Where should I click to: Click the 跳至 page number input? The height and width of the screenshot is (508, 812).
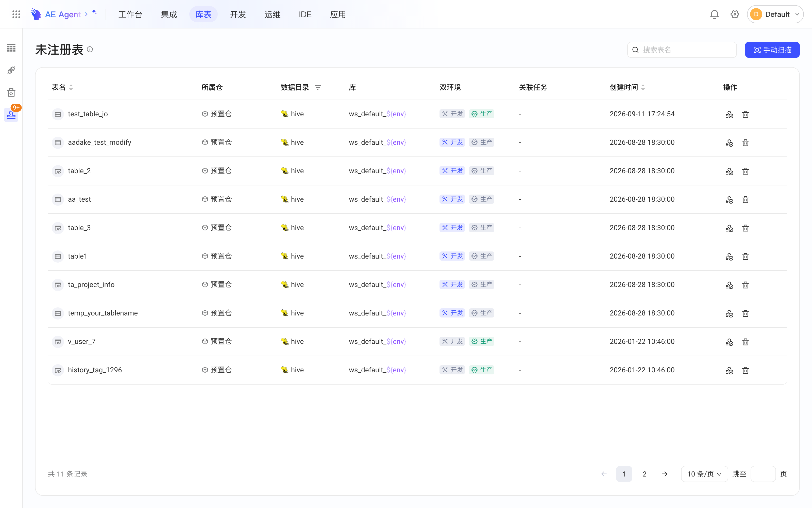763,474
